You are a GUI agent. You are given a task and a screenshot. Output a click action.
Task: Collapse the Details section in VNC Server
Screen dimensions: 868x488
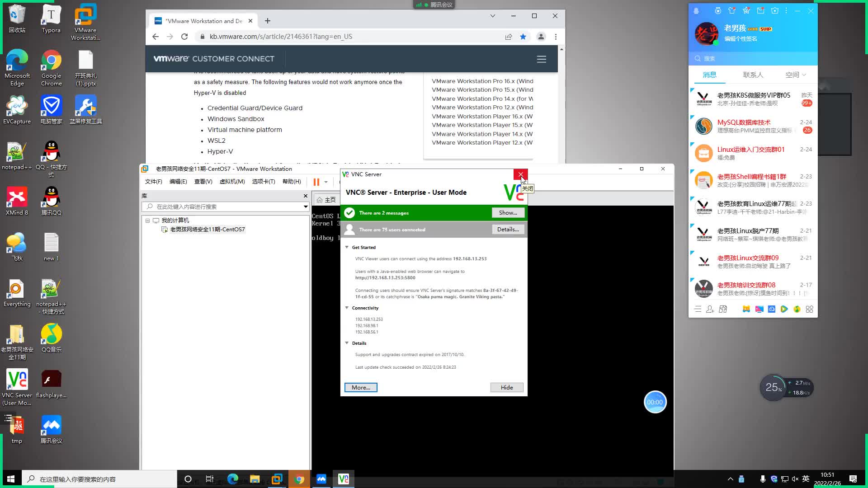click(347, 343)
